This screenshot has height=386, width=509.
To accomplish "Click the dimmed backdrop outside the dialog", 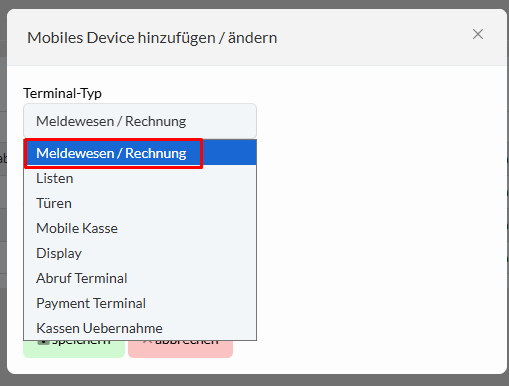I will 253,380.
